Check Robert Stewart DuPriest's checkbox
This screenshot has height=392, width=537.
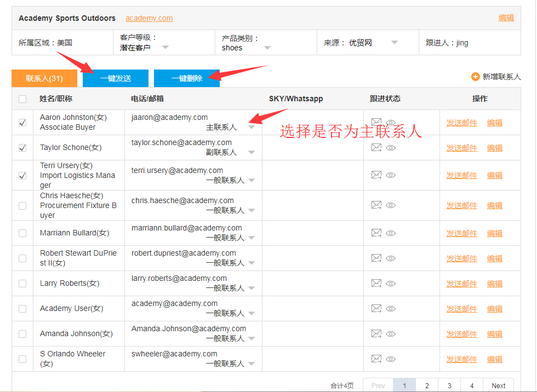pyautogui.click(x=22, y=258)
